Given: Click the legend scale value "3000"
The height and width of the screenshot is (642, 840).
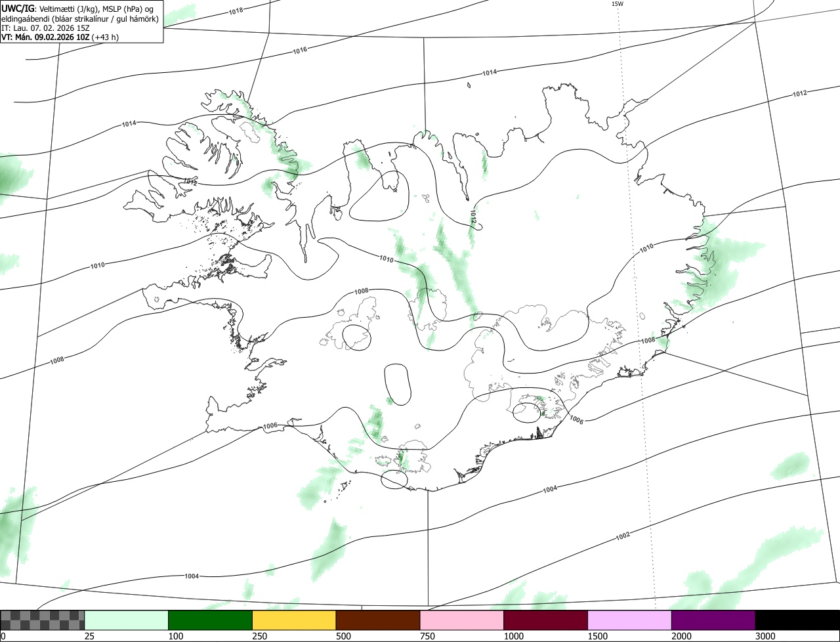Looking at the screenshot, I should [766, 636].
